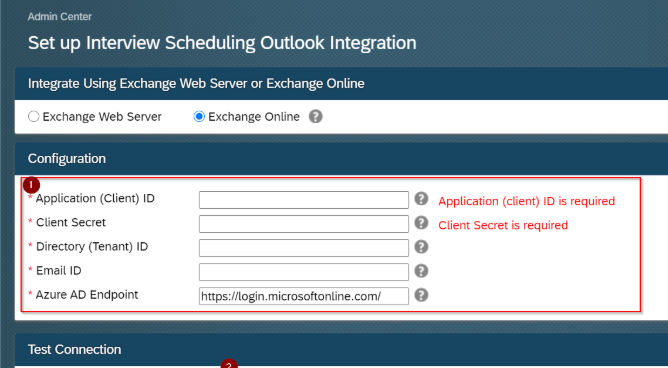Open help icon next to Exchange Online
This screenshot has height=368, width=668.
pyautogui.click(x=316, y=116)
